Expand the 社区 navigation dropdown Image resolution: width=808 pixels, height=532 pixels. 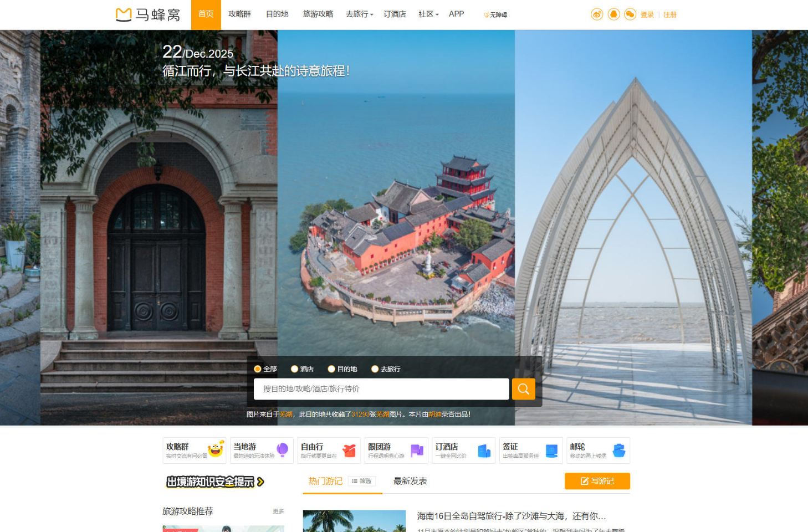pyautogui.click(x=428, y=14)
